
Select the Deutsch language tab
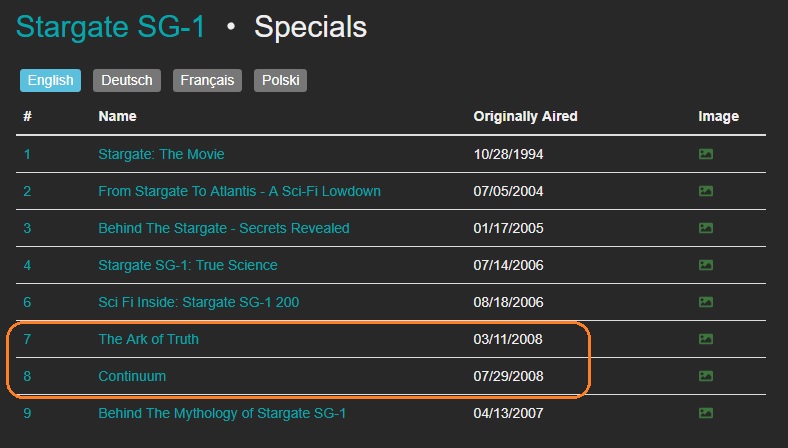[127, 80]
